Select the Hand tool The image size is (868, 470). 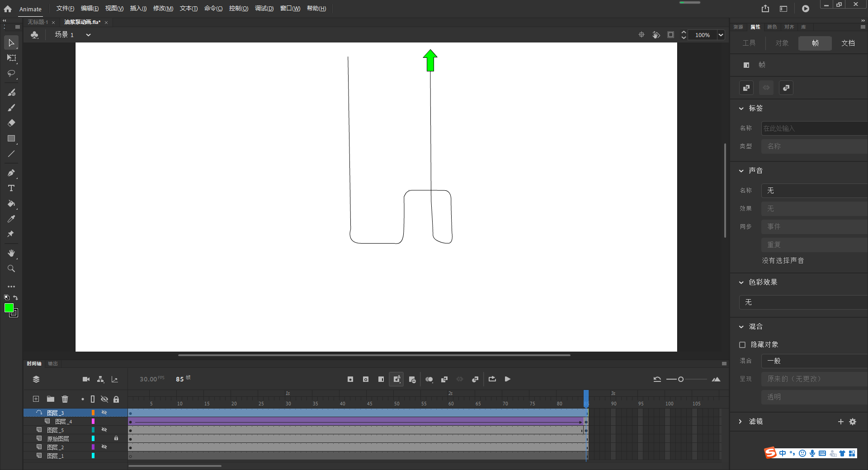tap(11, 253)
